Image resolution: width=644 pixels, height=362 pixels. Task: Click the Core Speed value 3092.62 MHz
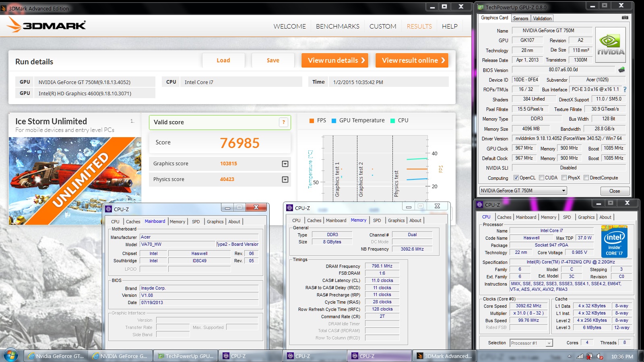pos(528,306)
